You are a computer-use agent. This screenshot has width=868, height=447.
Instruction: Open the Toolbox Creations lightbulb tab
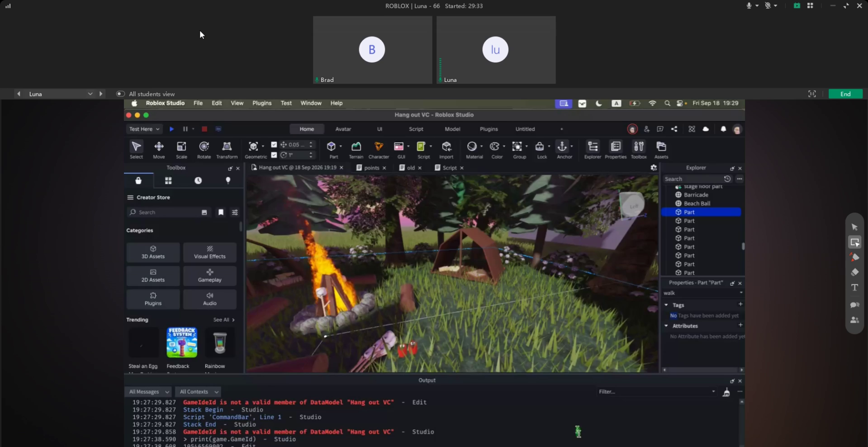[x=228, y=181]
